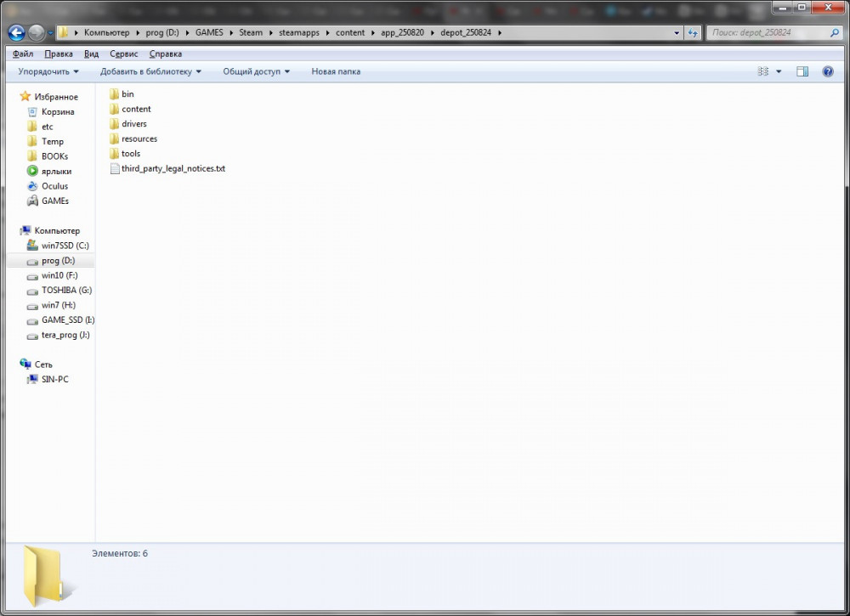Open the recent locations dropdown arrow
This screenshot has width=850, height=616.
50,33
